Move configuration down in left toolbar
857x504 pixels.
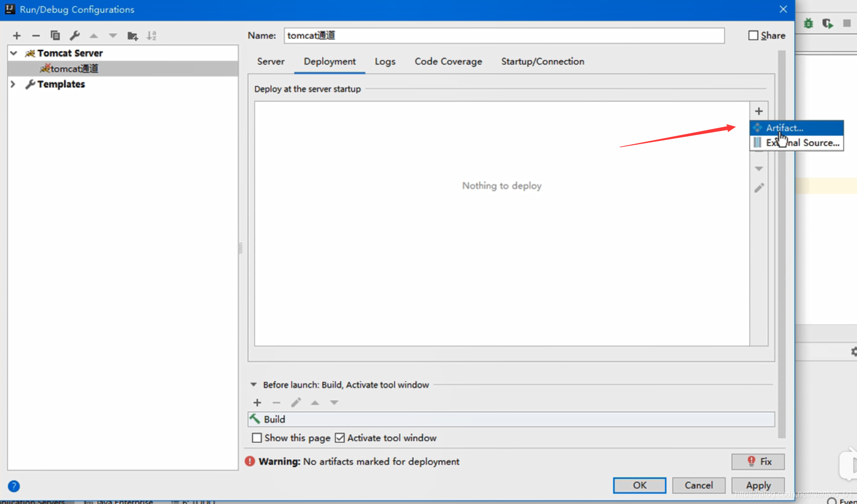(x=113, y=36)
